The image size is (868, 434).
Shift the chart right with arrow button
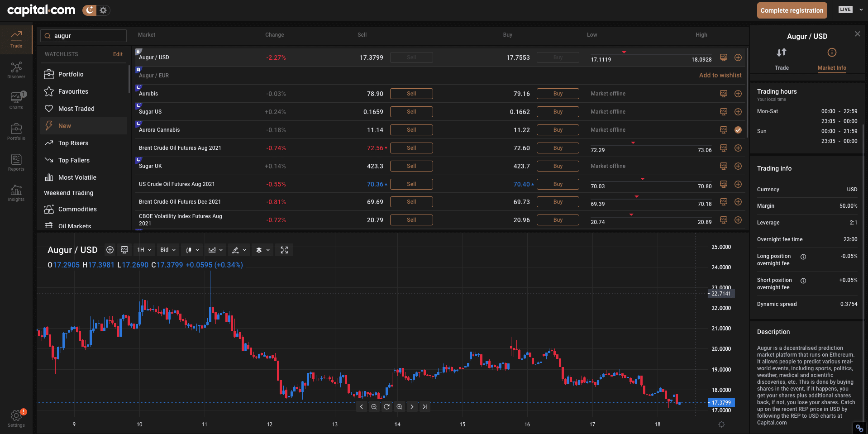pyautogui.click(x=412, y=407)
